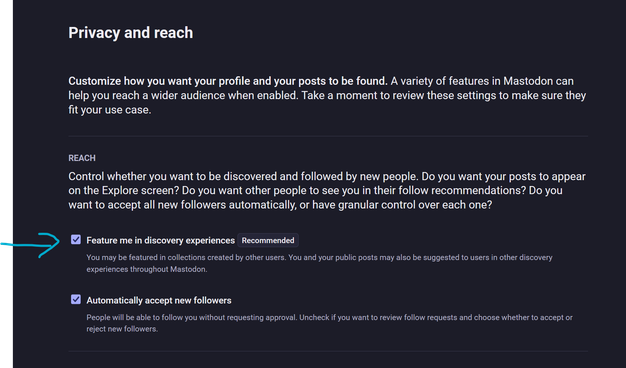Image resolution: width=626 pixels, height=368 pixels.
Task: Click the hint text about reviewing follow requests
Action: click(x=329, y=323)
